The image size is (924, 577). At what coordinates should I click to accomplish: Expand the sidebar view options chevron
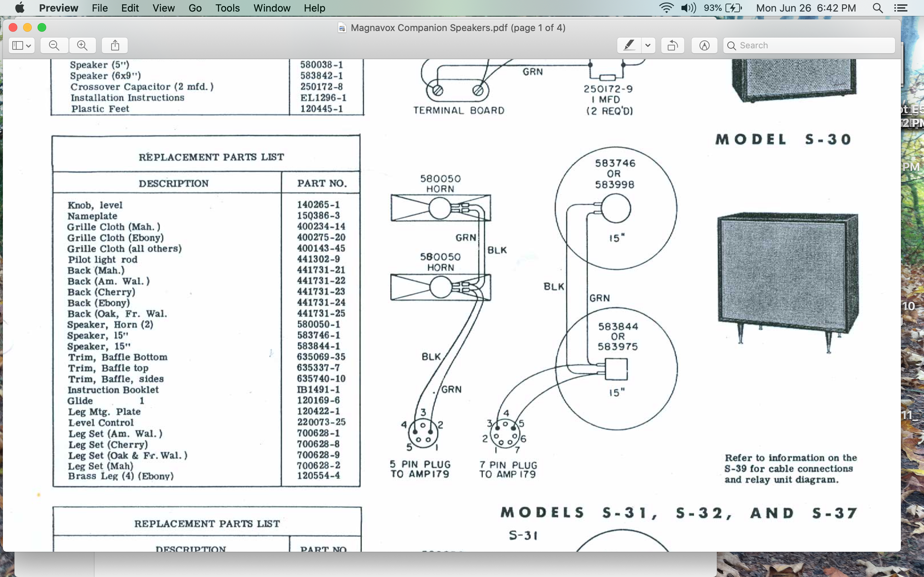(x=29, y=46)
